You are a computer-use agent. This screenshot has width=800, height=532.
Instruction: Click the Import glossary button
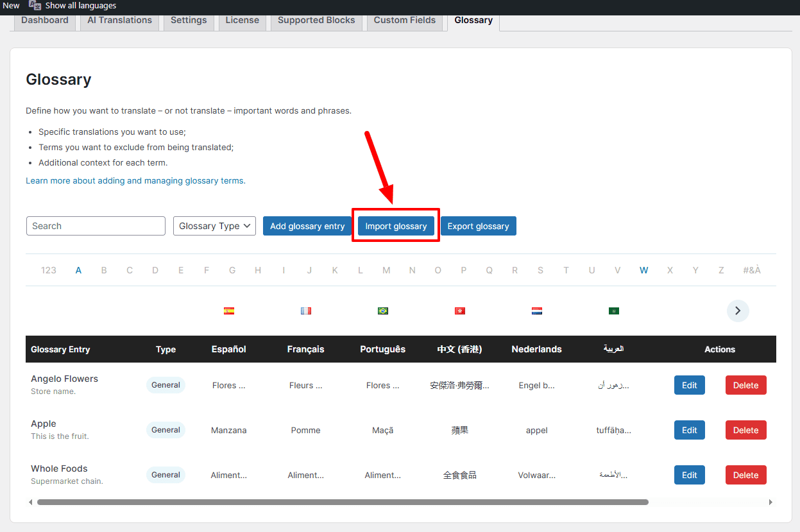[x=396, y=226]
